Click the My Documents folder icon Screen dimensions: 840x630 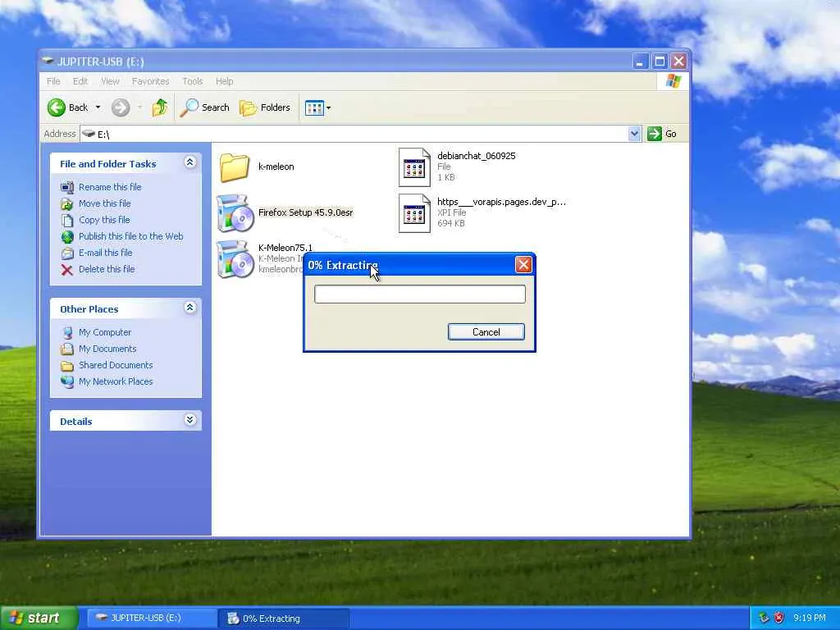pyautogui.click(x=67, y=349)
